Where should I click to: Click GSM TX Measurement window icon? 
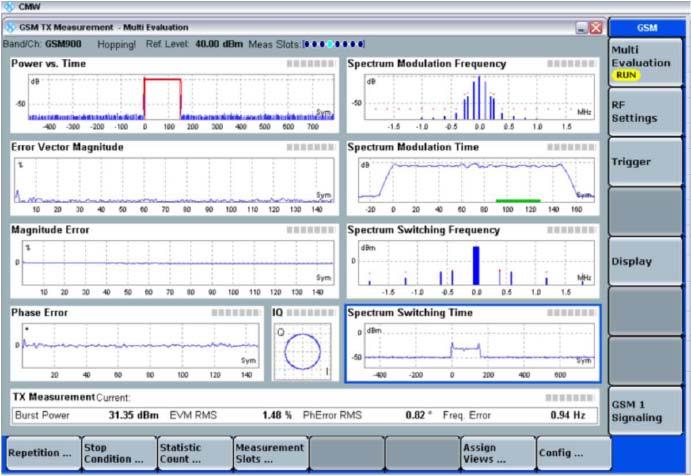tap(11, 27)
